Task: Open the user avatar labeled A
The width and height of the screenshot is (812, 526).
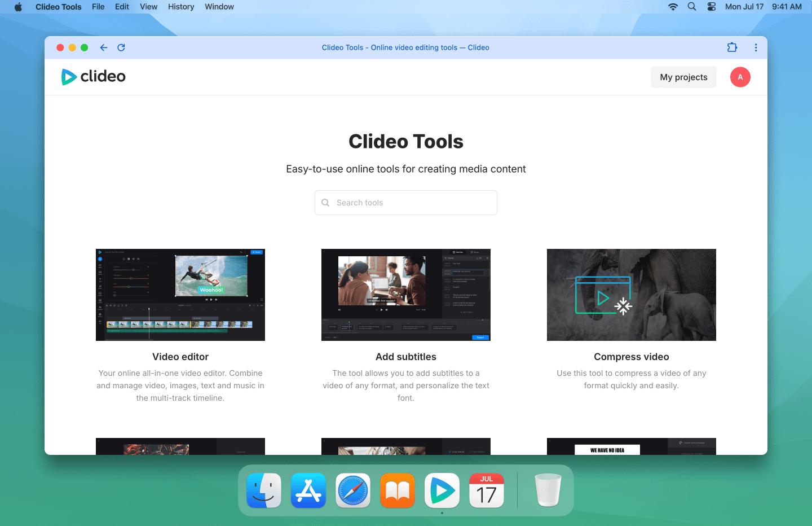Action: click(x=740, y=77)
